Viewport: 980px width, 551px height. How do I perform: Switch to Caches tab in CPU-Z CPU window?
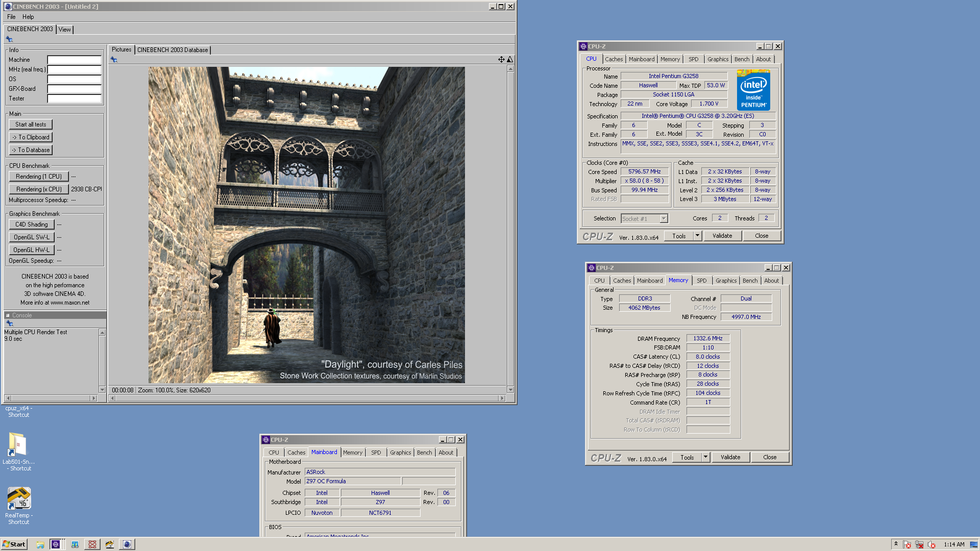click(x=614, y=59)
